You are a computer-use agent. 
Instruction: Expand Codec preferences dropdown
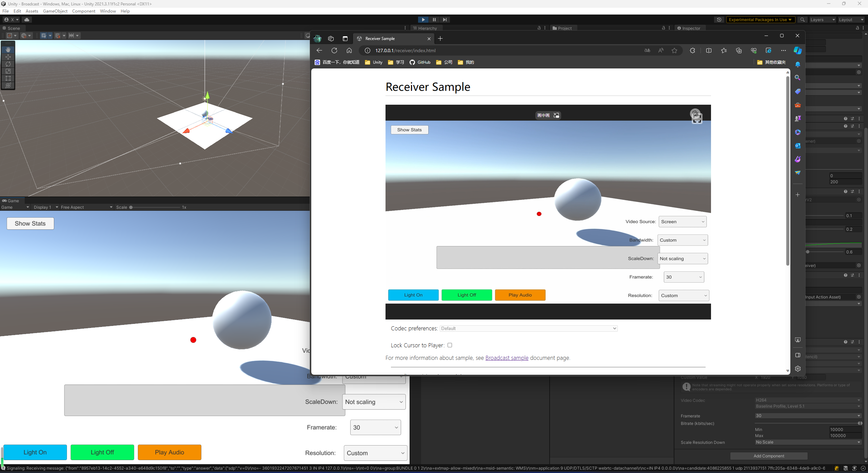[528, 328]
